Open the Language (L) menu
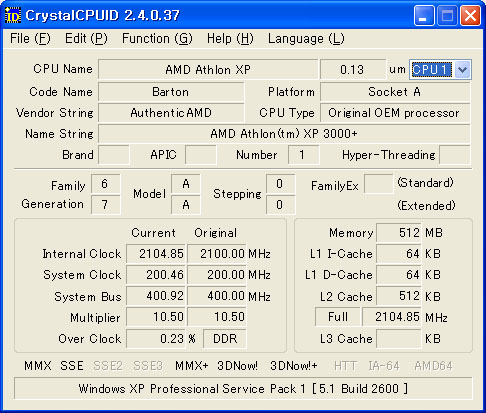 [x=306, y=39]
